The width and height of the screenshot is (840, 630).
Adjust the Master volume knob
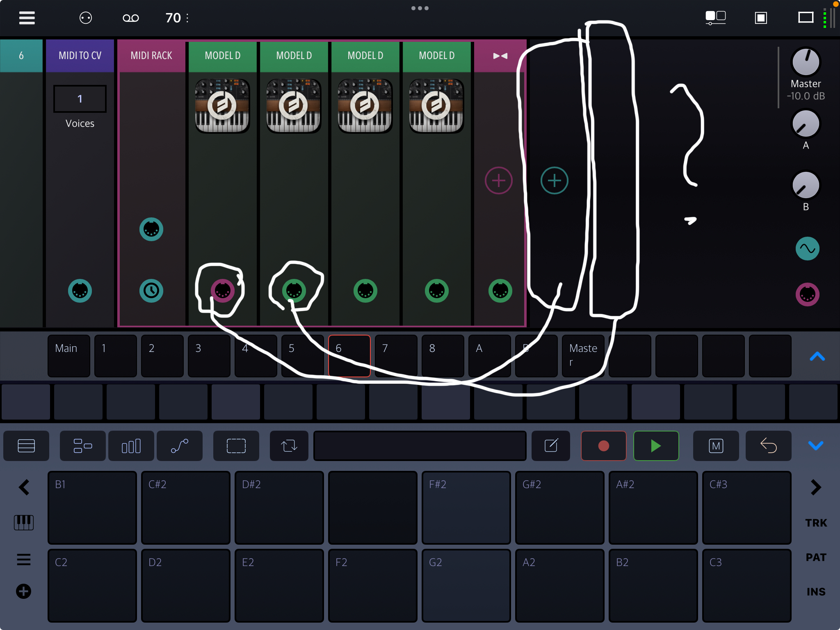pos(806,62)
